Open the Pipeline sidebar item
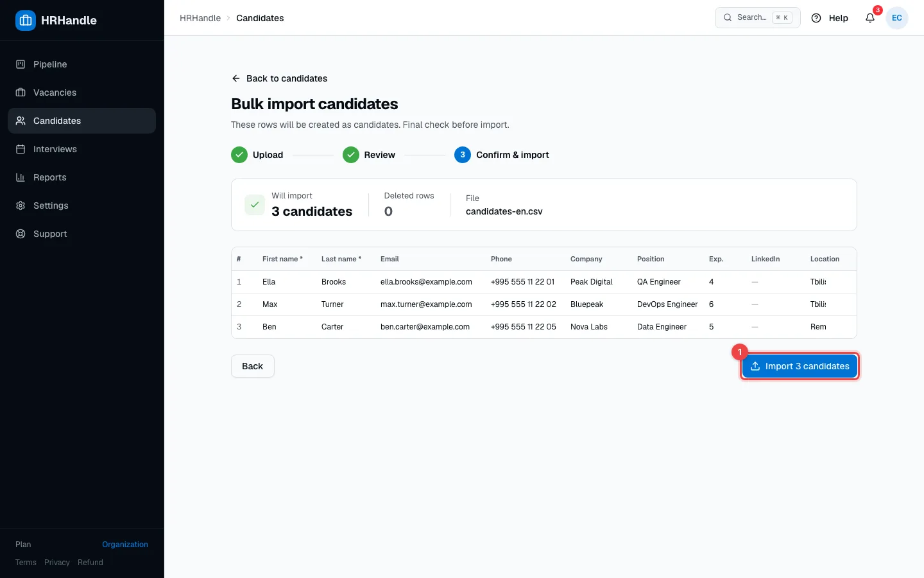The width and height of the screenshot is (924, 578). click(81, 64)
